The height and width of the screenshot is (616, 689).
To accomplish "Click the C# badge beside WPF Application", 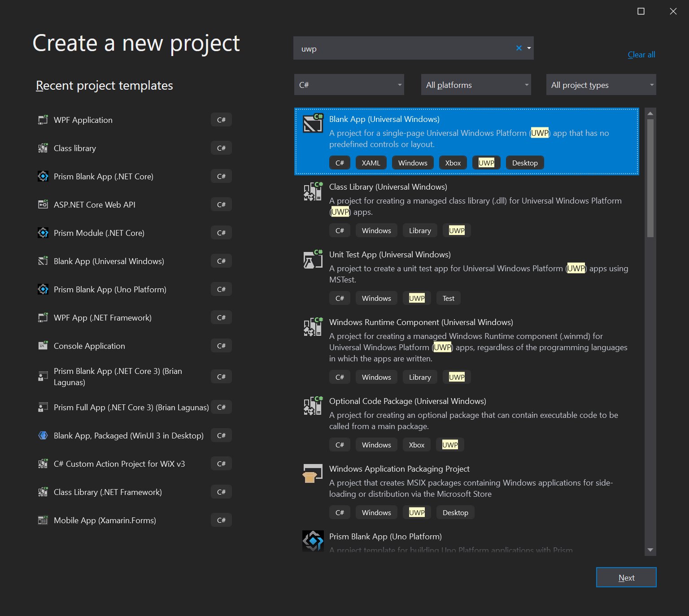I will [221, 120].
